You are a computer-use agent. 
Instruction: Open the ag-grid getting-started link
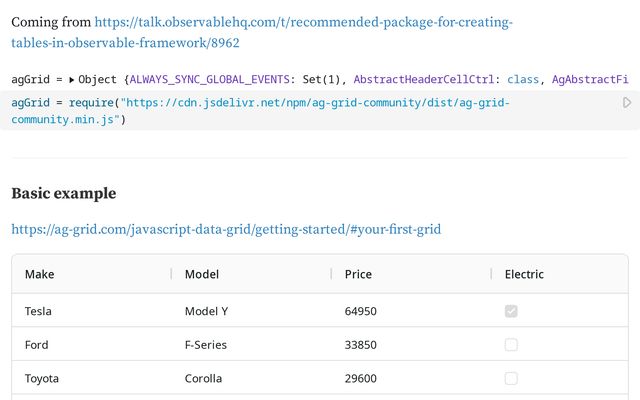226,230
